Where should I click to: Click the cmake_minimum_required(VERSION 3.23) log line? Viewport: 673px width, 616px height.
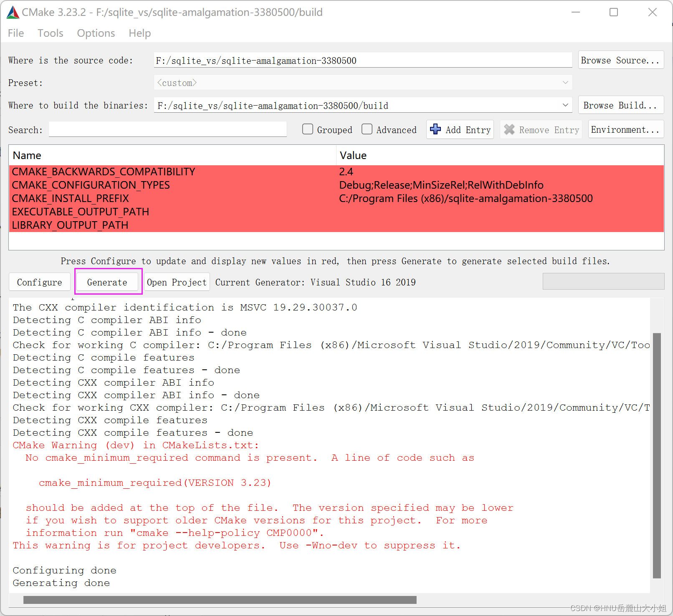(x=155, y=482)
